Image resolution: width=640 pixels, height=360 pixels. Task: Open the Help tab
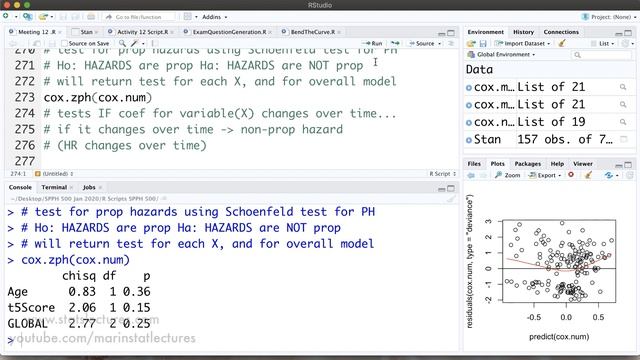(x=557, y=164)
